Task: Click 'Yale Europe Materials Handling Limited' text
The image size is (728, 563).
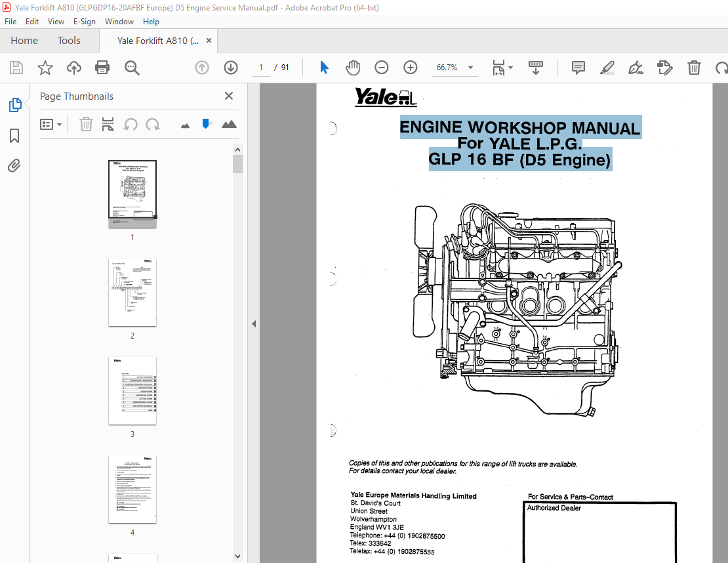Action: [414, 495]
